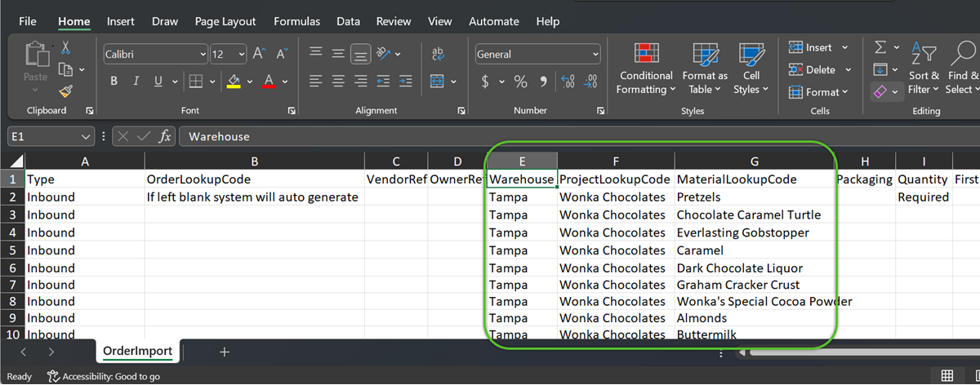Apply Percent Style formatting

(521, 81)
